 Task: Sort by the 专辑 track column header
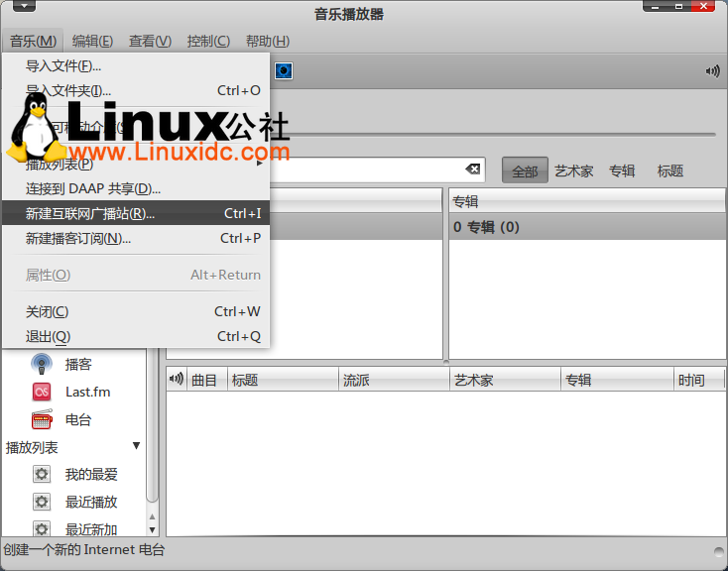pyautogui.click(x=618, y=380)
